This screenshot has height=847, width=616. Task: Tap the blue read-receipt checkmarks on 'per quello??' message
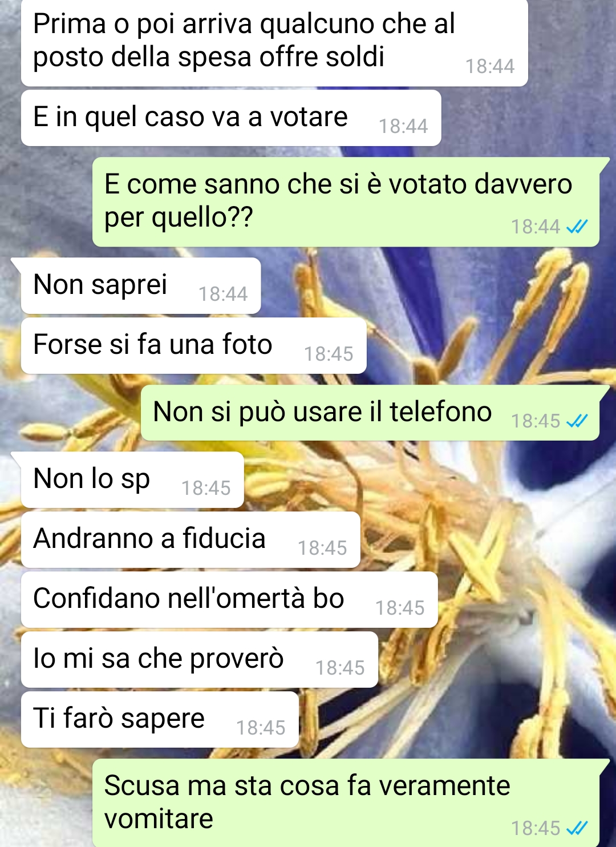[577, 227]
